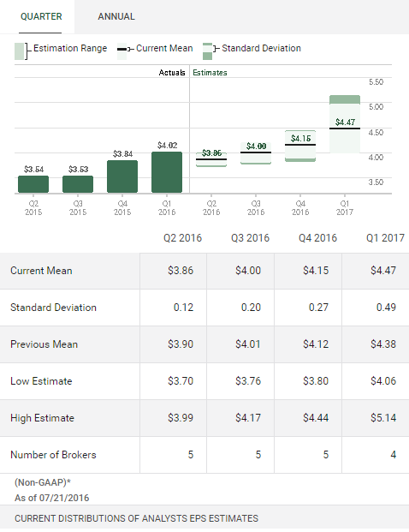The image size is (409, 532).
Task: Select the Standard Deviation row label
Action: tap(54, 308)
